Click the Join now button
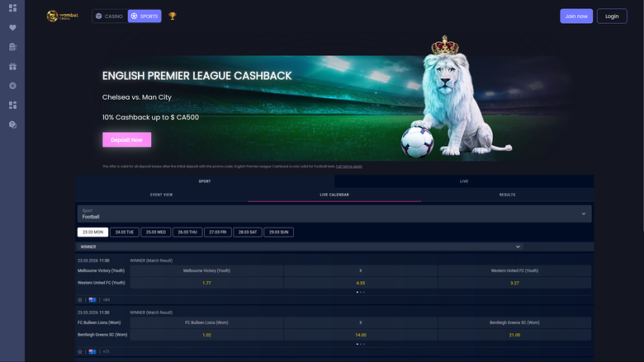The height and width of the screenshot is (362, 644). pyautogui.click(x=576, y=16)
